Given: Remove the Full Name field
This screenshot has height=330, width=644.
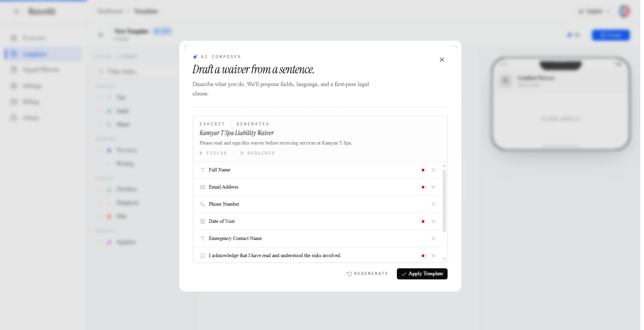Looking at the screenshot, I should coord(433,170).
